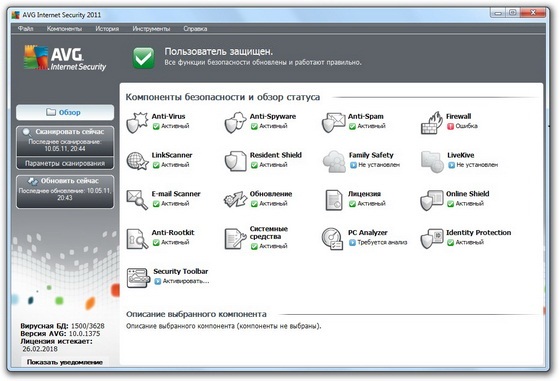Open the Файл menu
The width and height of the screenshot is (560, 381).
25,29
